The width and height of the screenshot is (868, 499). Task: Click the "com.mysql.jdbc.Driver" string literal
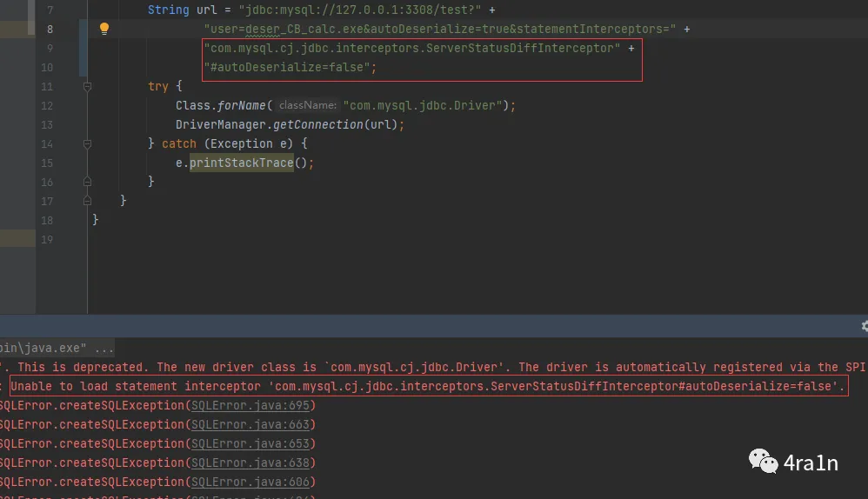coord(425,106)
